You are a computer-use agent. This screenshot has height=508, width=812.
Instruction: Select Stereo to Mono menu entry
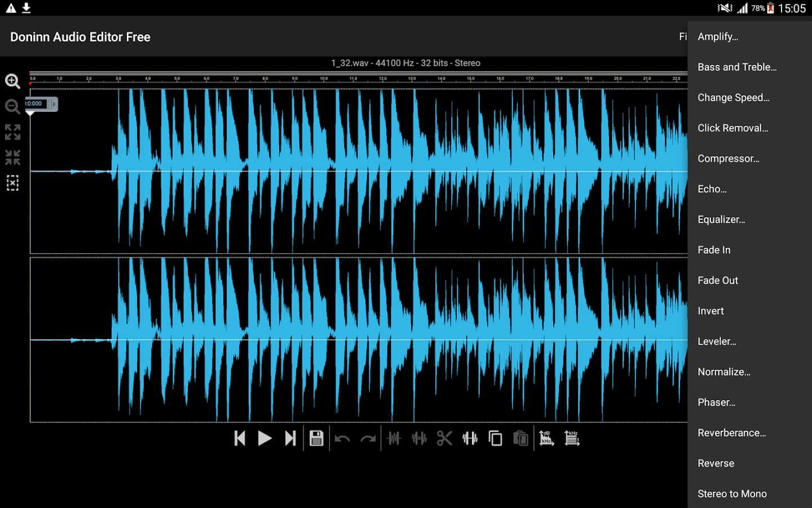coord(731,494)
